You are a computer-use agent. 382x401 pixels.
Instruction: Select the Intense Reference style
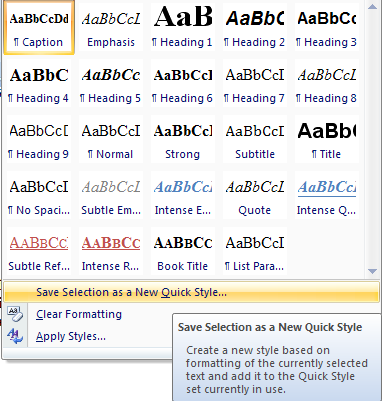click(x=111, y=251)
